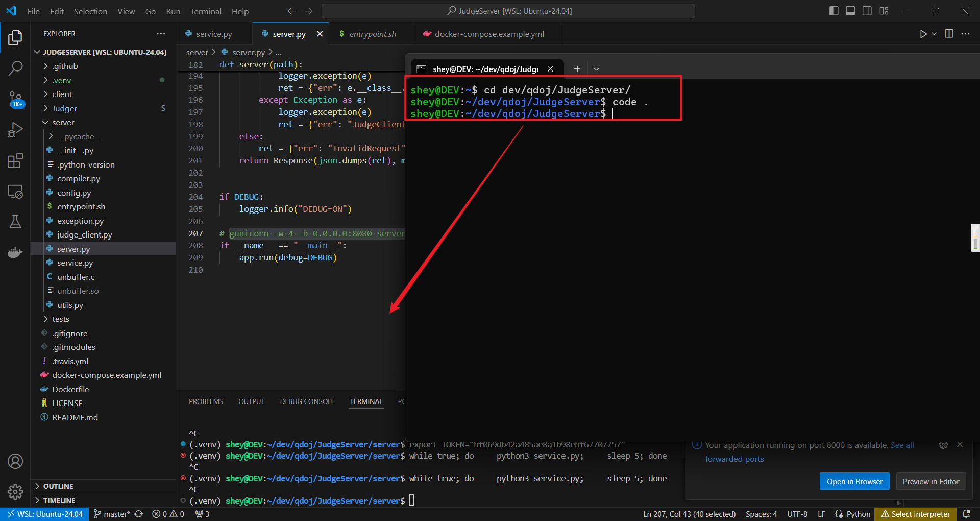The width and height of the screenshot is (980, 521).
Task: Switch to the PROBLEMS panel tab
Action: (206, 401)
